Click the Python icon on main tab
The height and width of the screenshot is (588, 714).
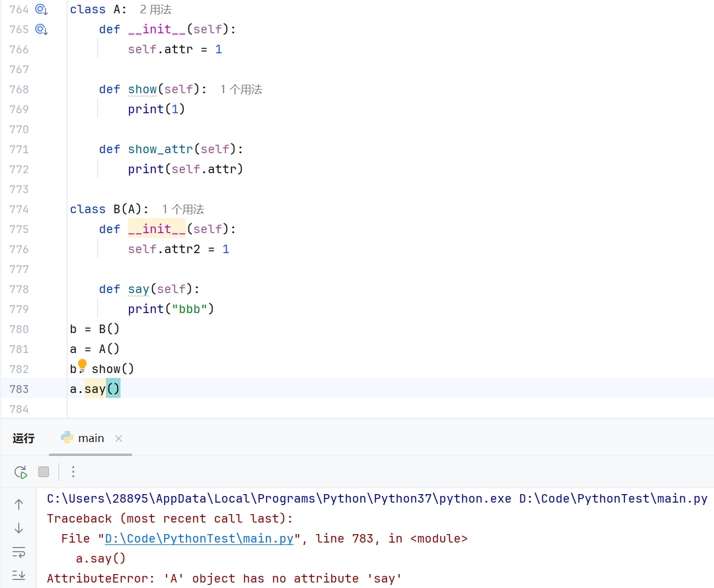point(67,438)
